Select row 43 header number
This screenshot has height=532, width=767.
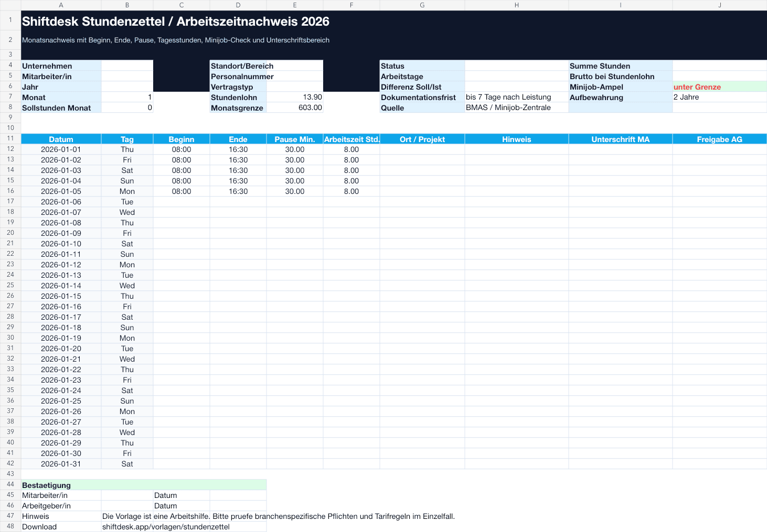[10, 474]
